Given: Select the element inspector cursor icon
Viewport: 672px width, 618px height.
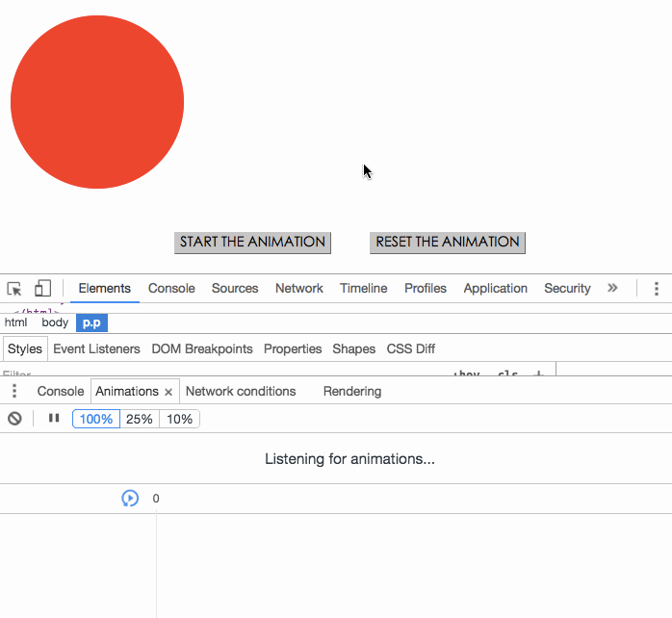Looking at the screenshot, I should 14,289.
